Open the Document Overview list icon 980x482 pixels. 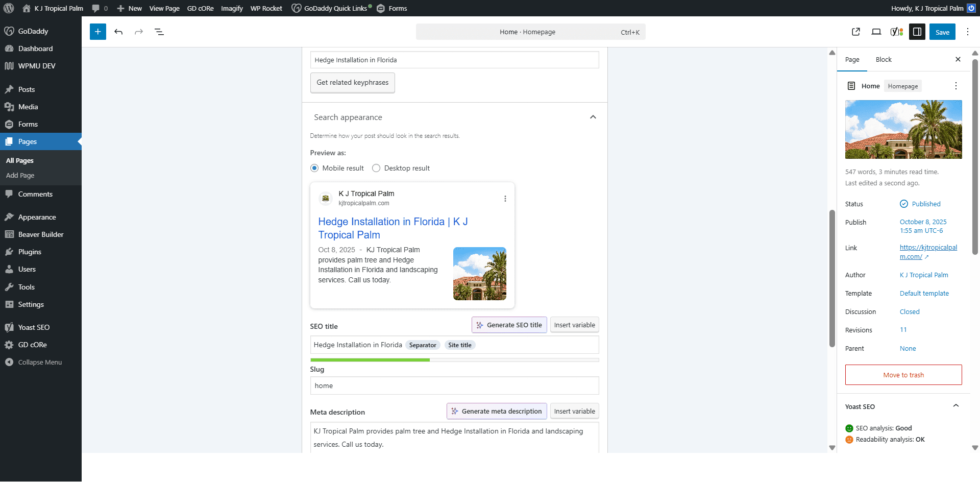click(x=159, y=32)
